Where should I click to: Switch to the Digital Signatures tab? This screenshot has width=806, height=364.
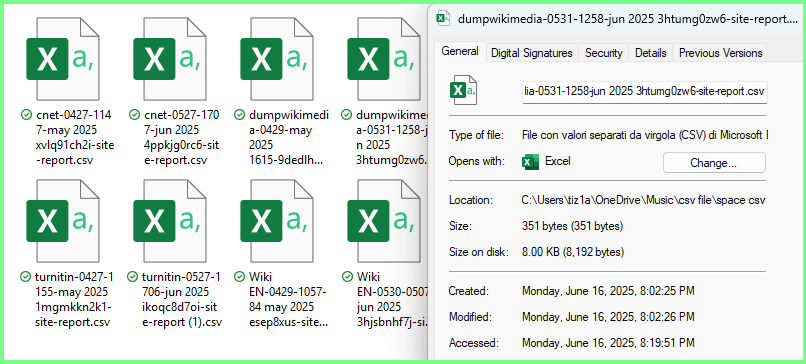532,53
